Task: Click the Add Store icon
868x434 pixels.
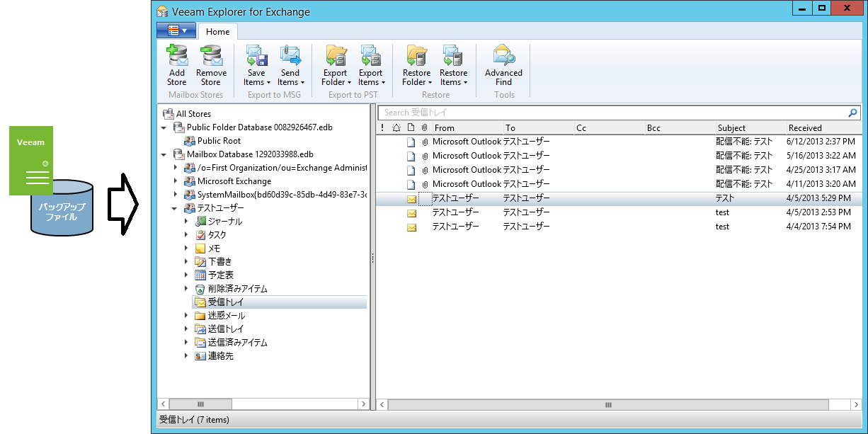Action: (177, 56)
